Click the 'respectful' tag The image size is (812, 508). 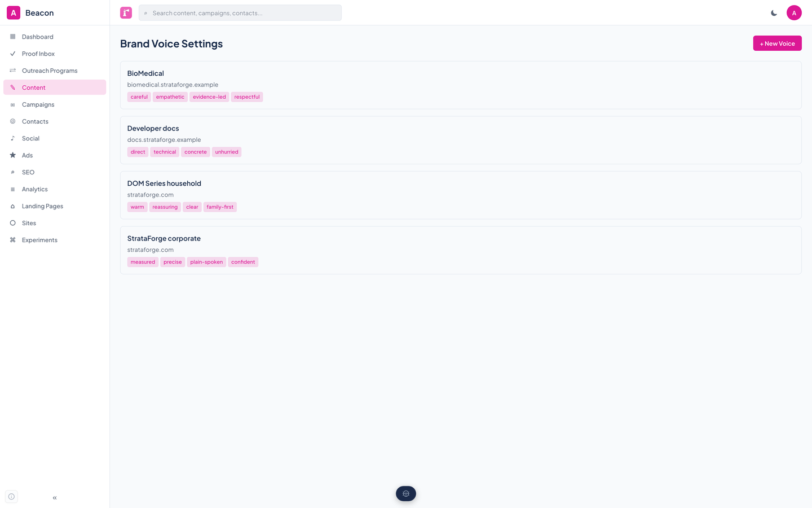247,97
